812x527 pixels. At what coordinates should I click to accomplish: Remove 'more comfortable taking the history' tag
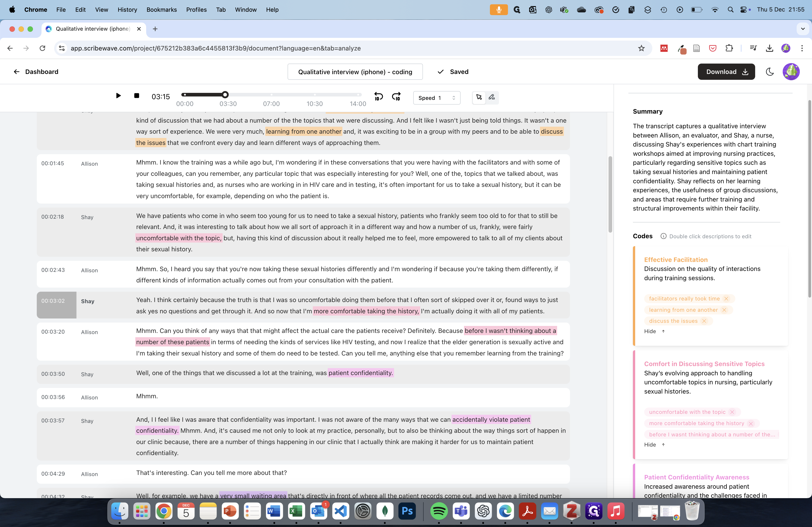click(x=751, y=423)
